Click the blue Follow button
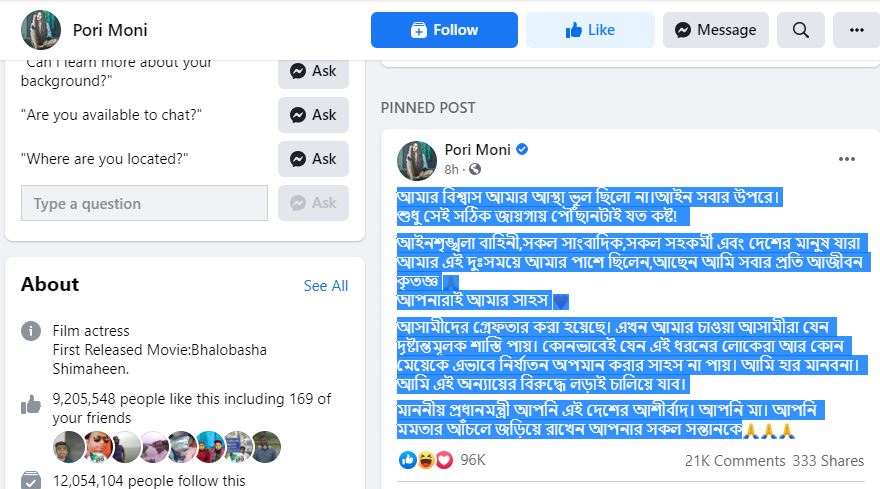This screenshot has height=489, width=880. pyautogui.click(x=444, y=30)
